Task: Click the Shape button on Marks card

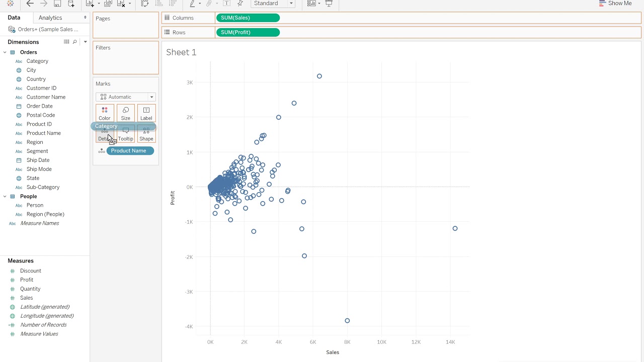Action: 146,134
